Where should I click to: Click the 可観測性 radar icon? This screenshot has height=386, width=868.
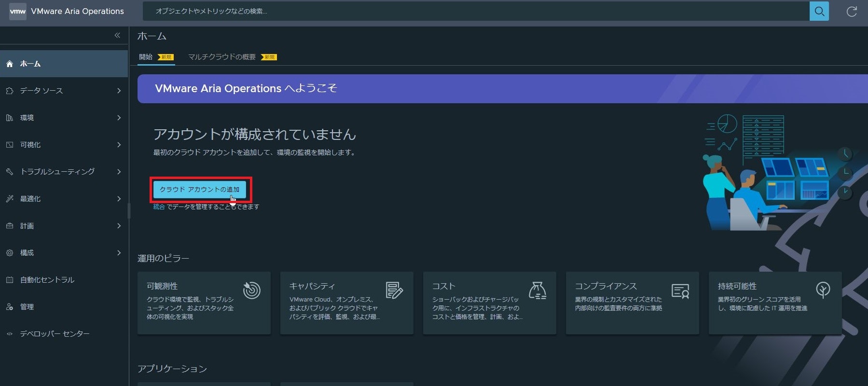pos(251,290)
